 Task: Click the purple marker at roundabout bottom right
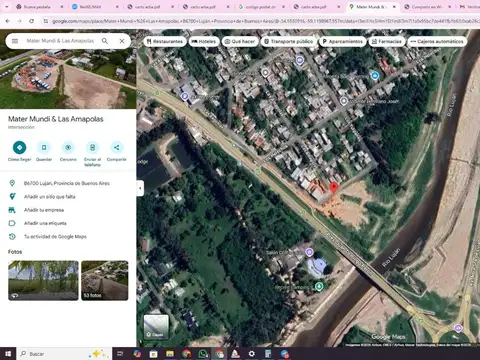[x=458, y=328]
